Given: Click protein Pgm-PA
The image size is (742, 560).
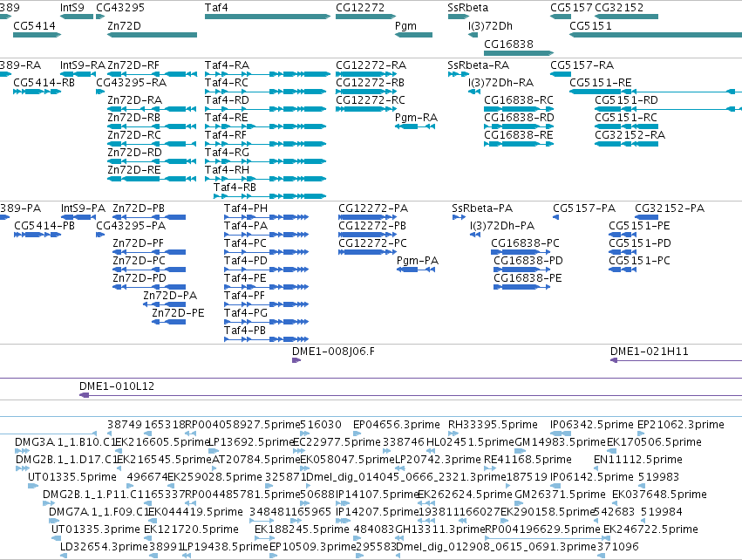Looking at the screenshot, I should pyautogui.click(x=416, y=270).
